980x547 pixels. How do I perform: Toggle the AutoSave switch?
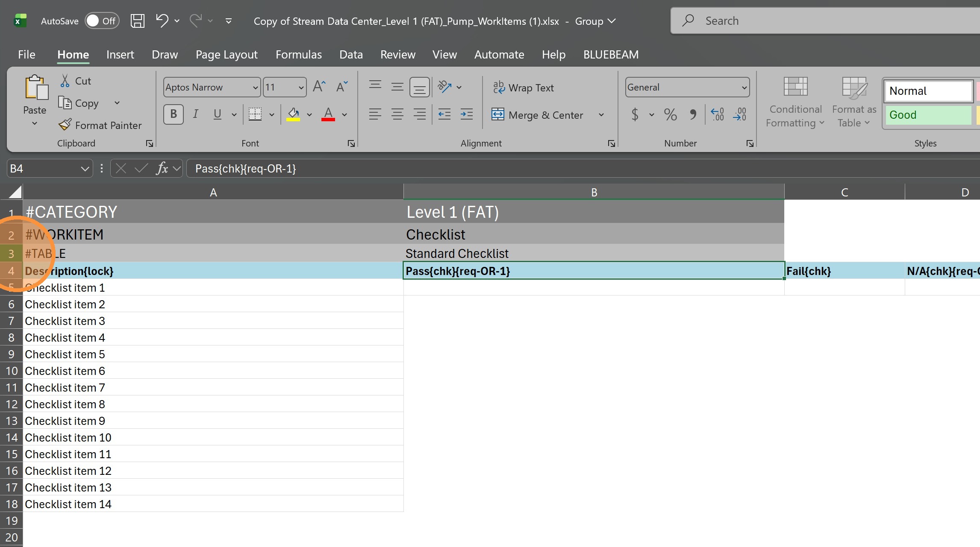click(102, 21)
